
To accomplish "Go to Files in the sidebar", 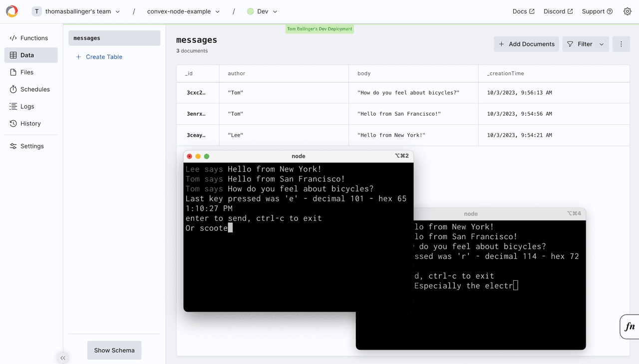I will pyautogui.click(x=26, y=72).
